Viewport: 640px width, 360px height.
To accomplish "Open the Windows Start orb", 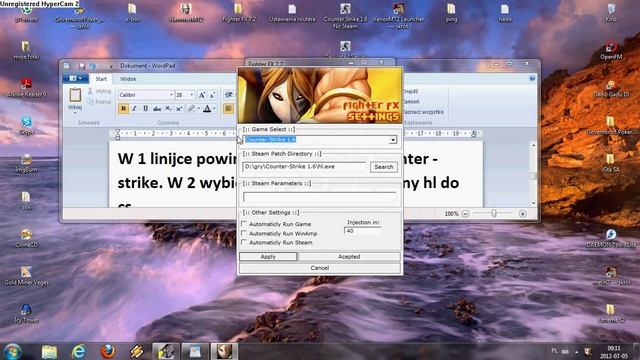I will (12, 351).
